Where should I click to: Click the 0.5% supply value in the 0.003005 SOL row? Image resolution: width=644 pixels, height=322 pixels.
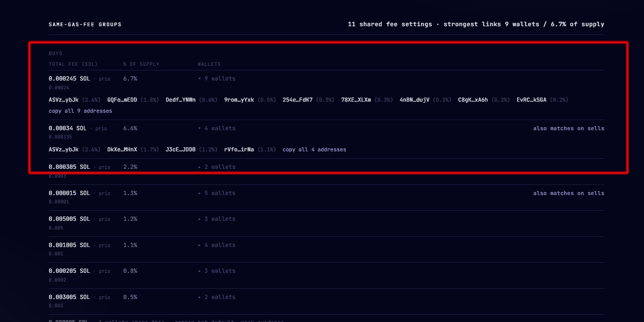coord(130,297)
